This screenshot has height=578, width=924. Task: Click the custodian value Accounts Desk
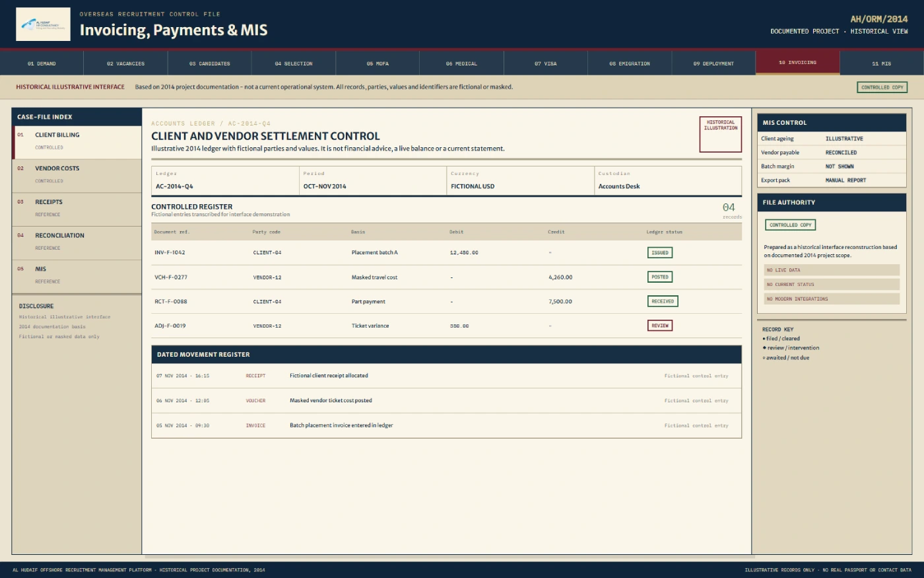pos(619,186)
